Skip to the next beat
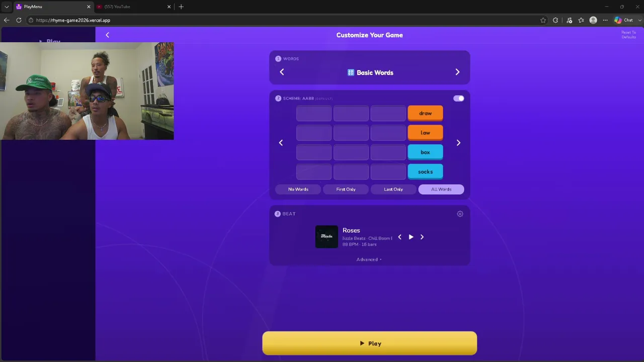 pos(422,237)
